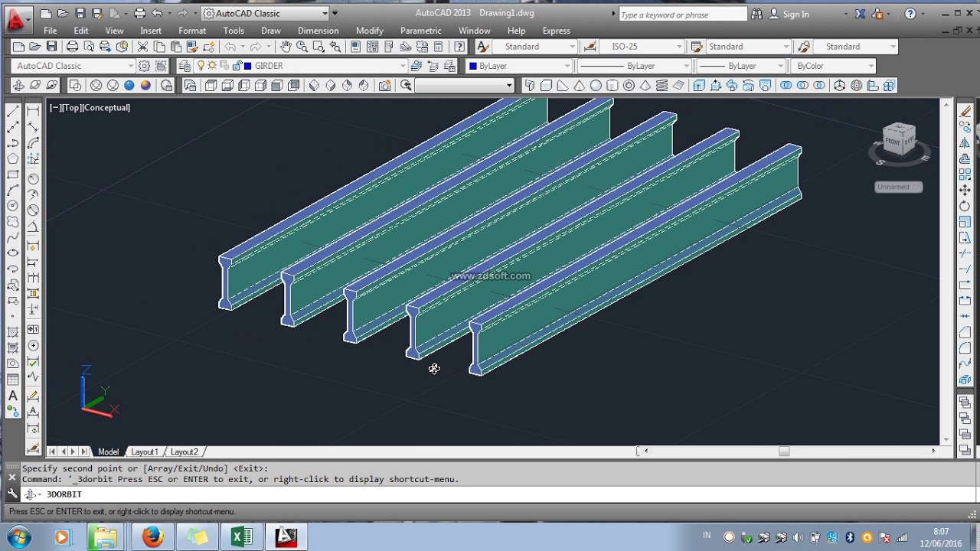
Task: Select the Helix modeling tool
Action: coord(661,86)
